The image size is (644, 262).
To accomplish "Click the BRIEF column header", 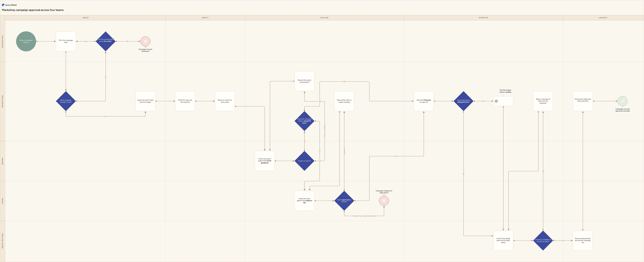I will coord(85,18).
